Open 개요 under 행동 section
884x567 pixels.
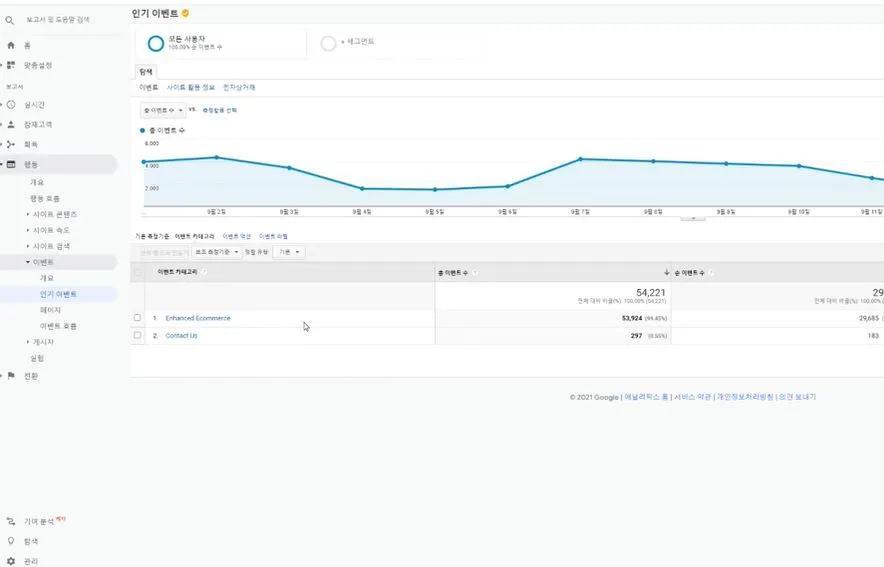coord(37,182)
